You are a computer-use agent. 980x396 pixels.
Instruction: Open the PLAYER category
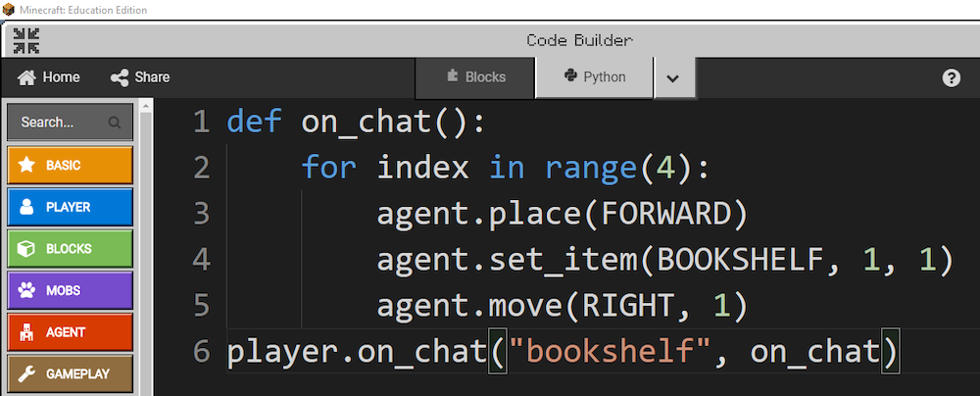[70, 207]
